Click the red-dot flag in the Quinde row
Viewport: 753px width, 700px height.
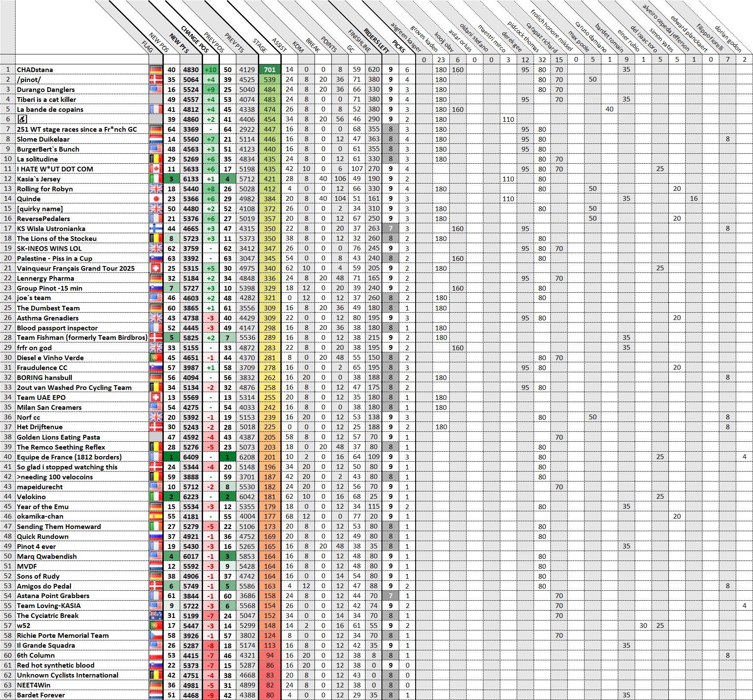156,199
